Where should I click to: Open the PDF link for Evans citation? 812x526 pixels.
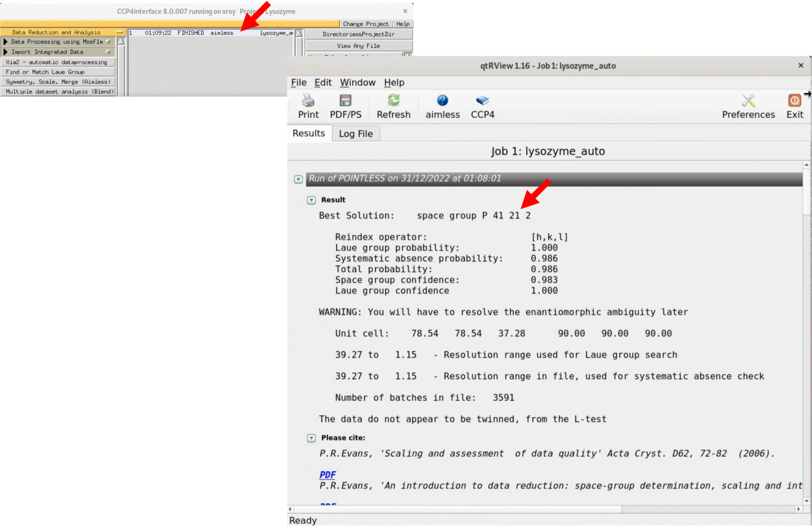(x=327, y=475)
